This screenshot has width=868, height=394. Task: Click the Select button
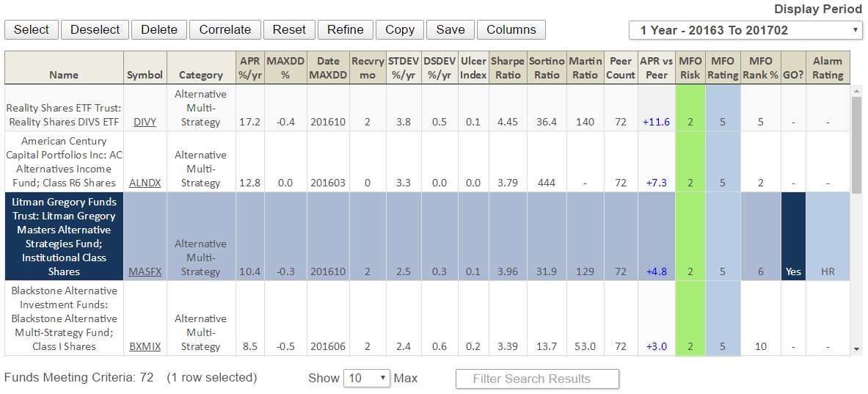pos(32,29)
